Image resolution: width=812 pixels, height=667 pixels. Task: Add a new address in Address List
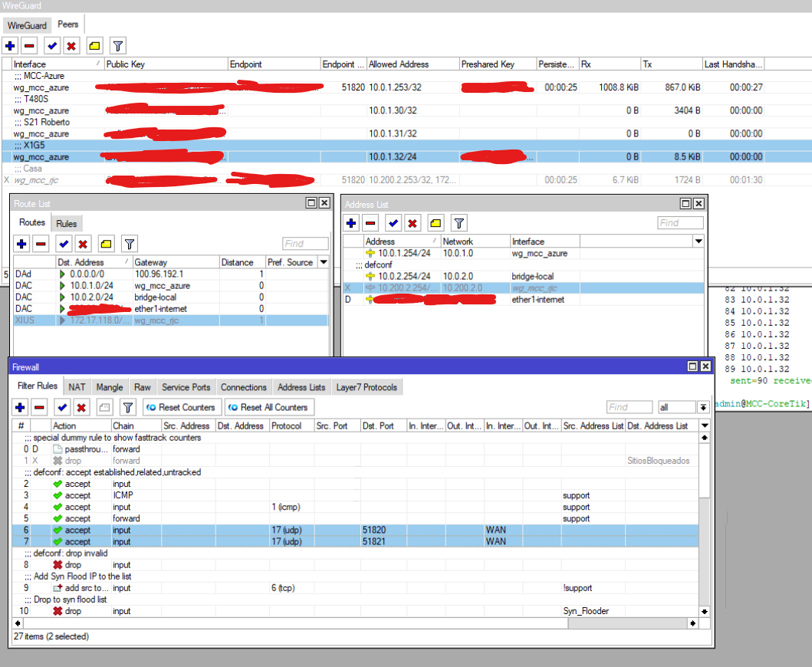click(351, 223)
